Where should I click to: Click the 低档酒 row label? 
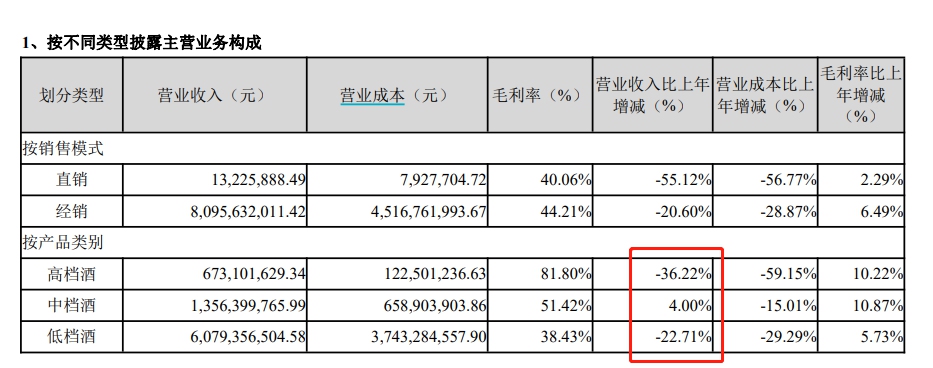[x=71, y=337]
